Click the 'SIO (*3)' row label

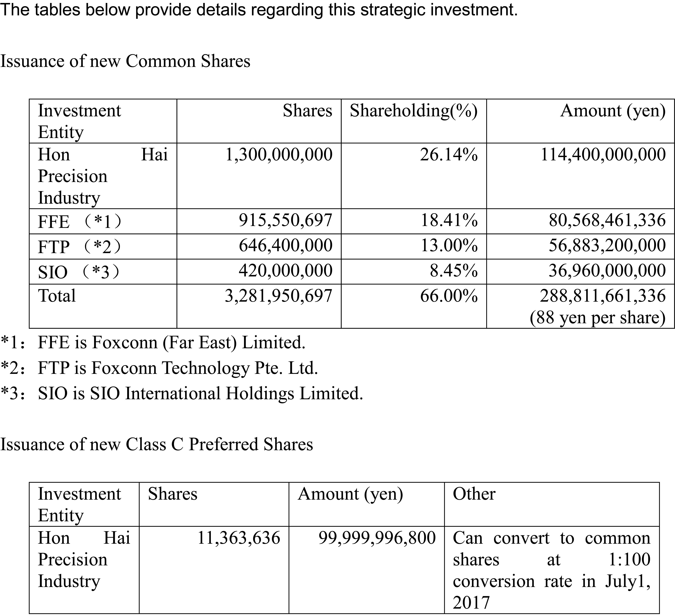pyautogui.click(x=79, y=272)
